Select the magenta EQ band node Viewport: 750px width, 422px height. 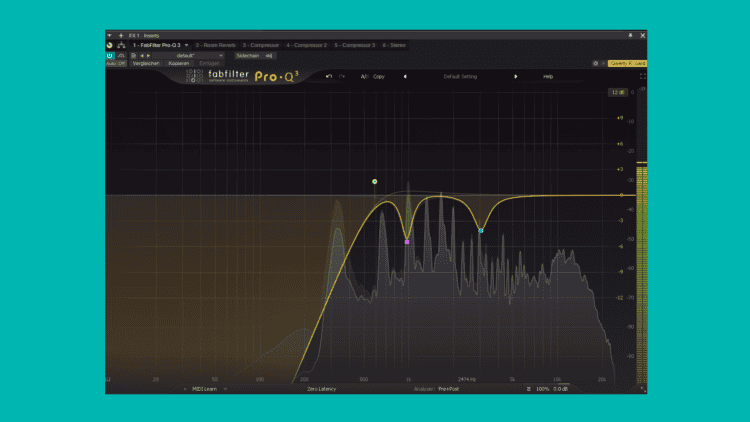407,242
